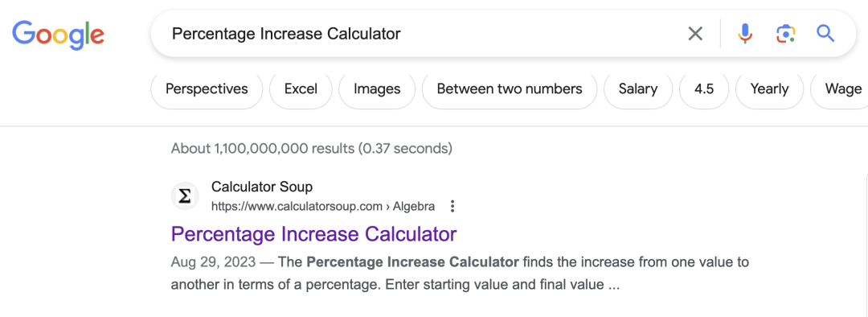This screenshot has width=868, height=317.
Task: Choose the Between two numbers chip
Action: point(510,89)
